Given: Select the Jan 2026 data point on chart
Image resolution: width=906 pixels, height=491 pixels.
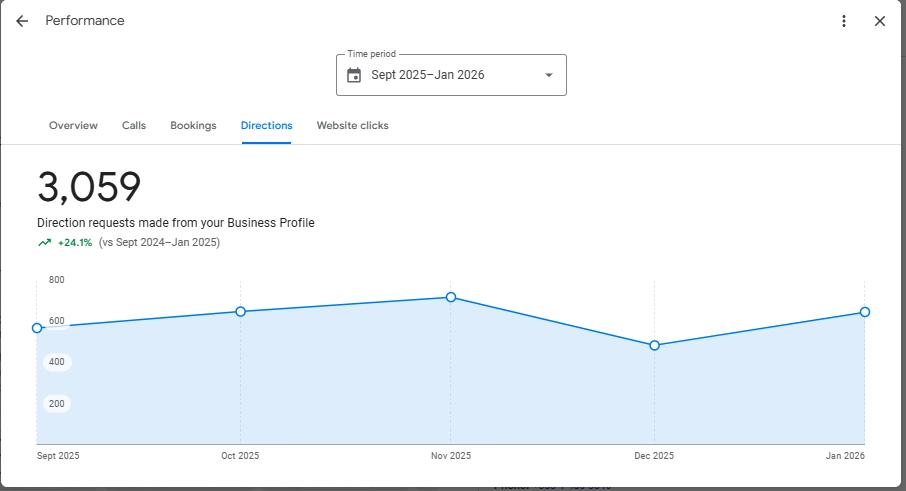Looking at the screenshot, I should tap(865, 312).
